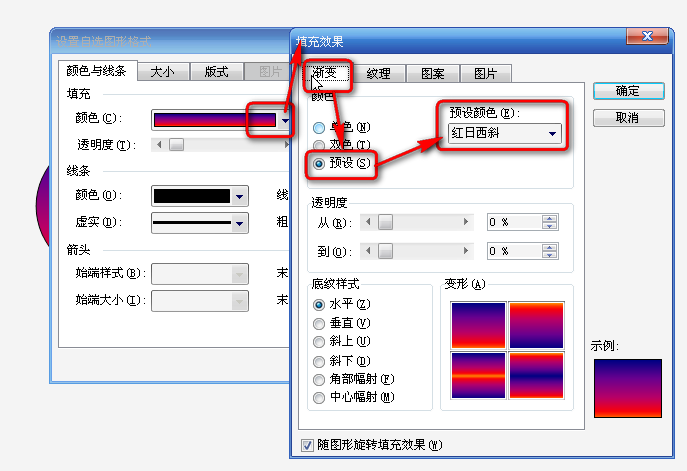Choose 垂直 vertical shading style
The height and width of the screenshot is (471, 687).
pyautogui.click(x=320, y=323)
